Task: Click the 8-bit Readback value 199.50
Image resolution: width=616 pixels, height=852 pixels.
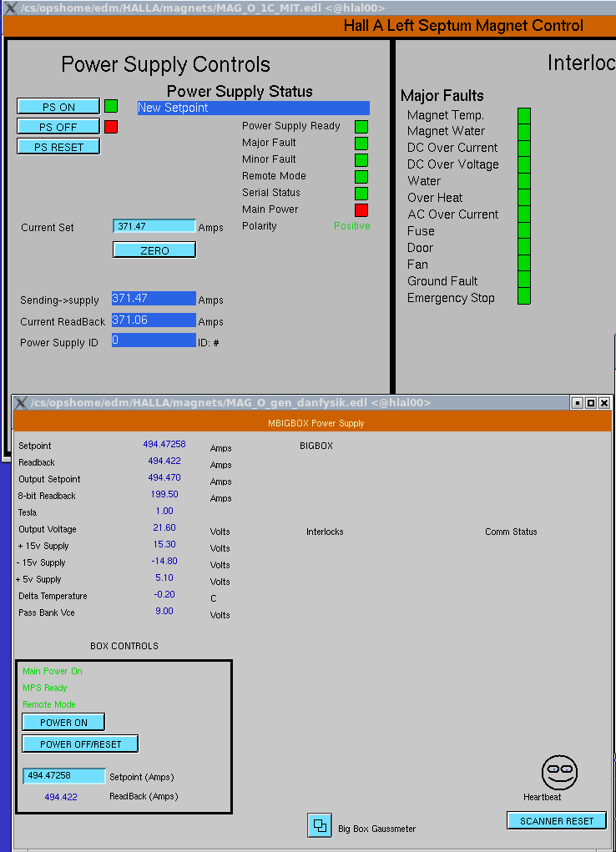Action: tap(164, 495)
